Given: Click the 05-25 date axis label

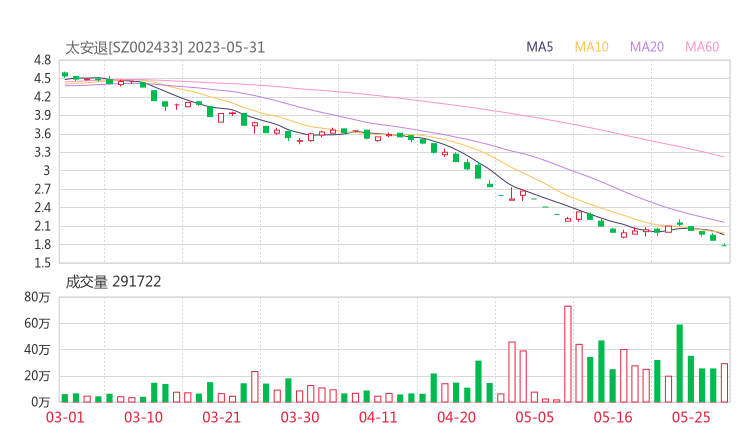Looking at the screenshot, I should 691,417.
